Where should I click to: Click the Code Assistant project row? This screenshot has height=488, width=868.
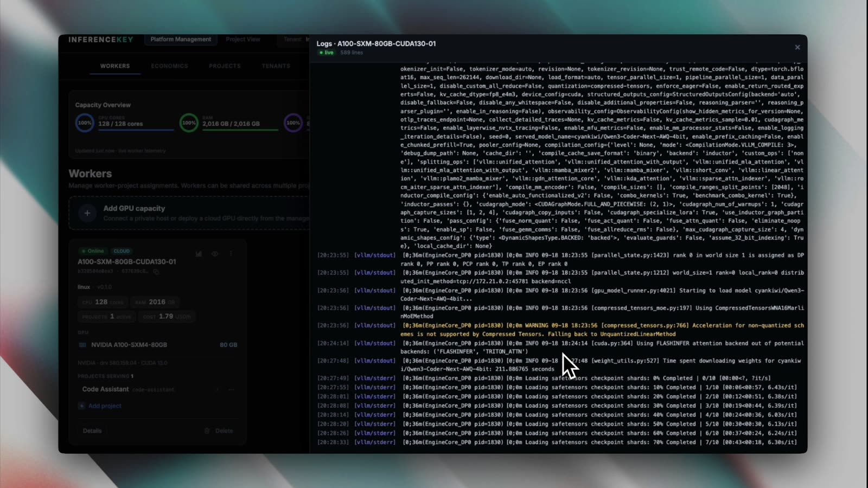click(x=157, y=389)
